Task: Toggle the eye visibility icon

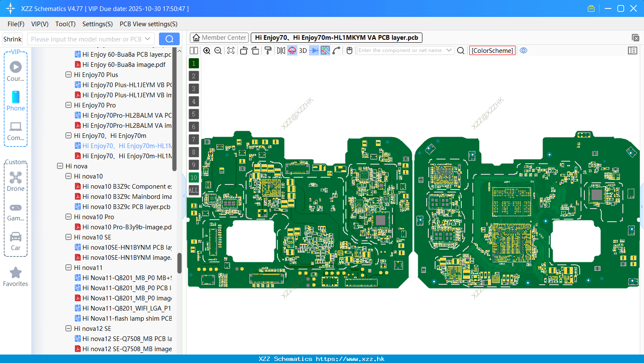Action: click(x=523, y=50)
